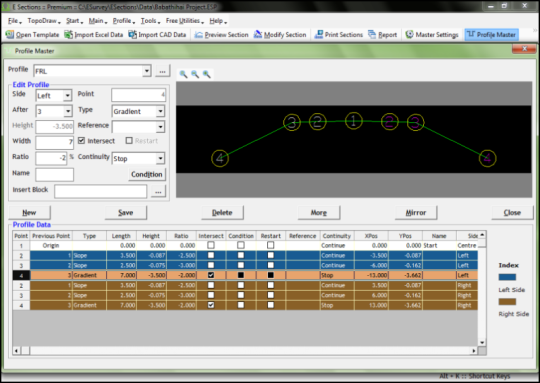Click the Continuity column header

point(337,236)
